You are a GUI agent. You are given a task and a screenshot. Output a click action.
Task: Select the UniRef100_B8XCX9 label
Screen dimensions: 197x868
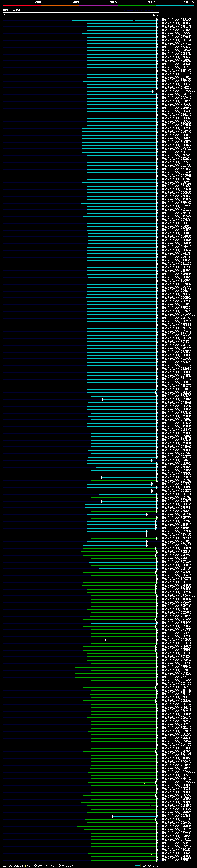(176, 47)
